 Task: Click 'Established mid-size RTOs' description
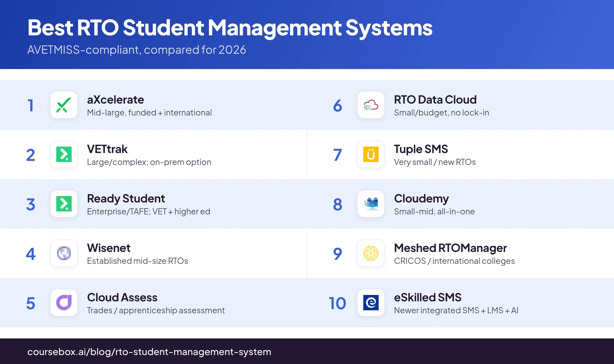138,261
